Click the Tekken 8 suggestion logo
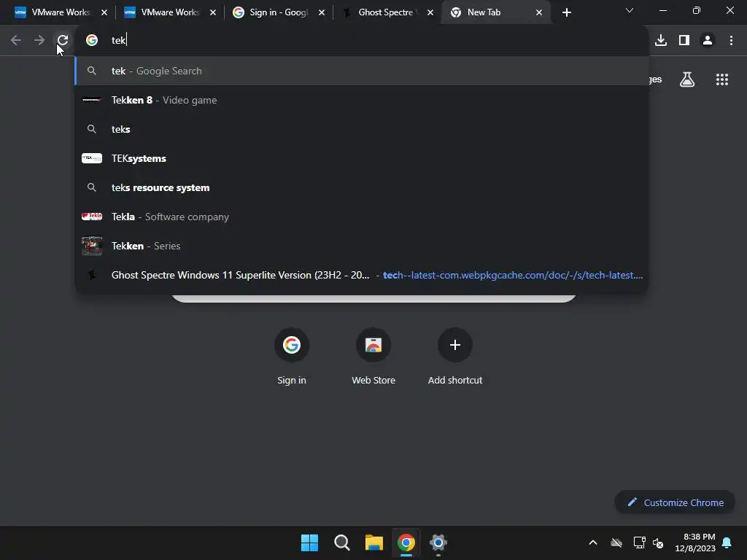Screen dimensions: 747x560 pyautogui.click(x=92, y=100)
